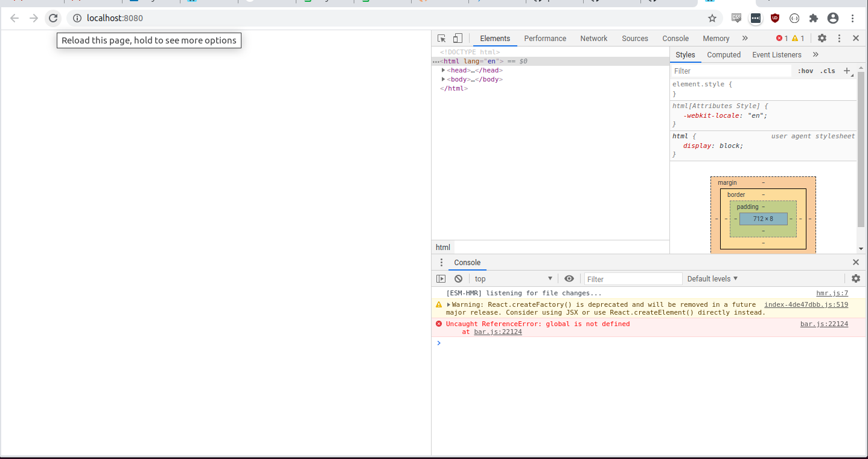
Task: Toggle the device toolbar icon
Action: tap(457, 38)
